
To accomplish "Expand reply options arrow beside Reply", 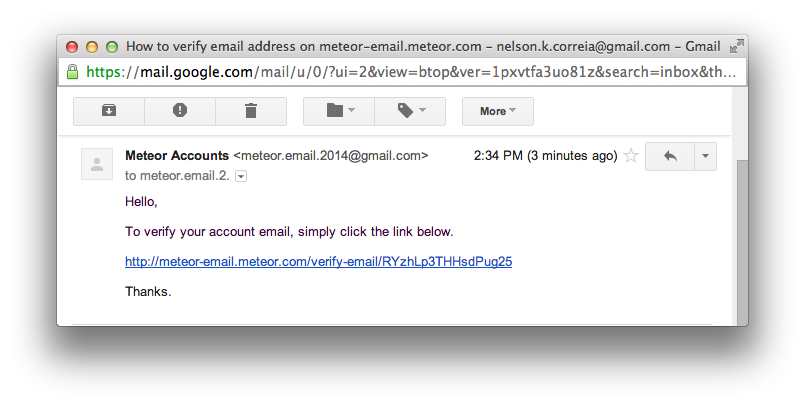I will (705, 156).
